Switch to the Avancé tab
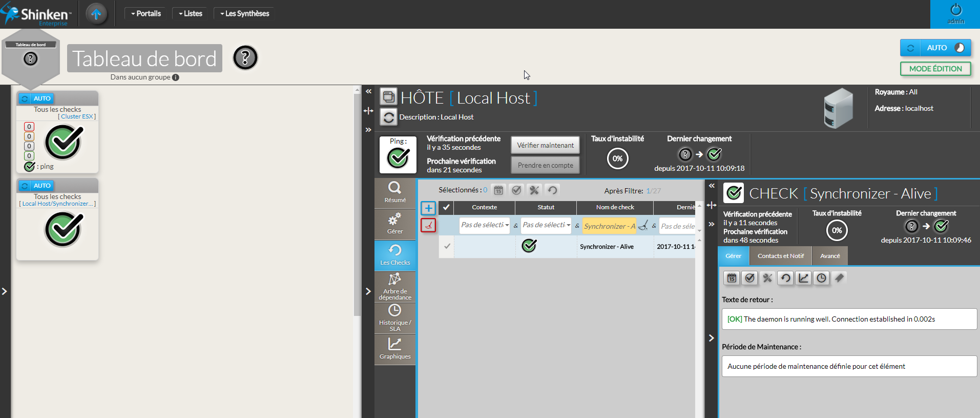The width and height of the screenshot is (980, 418). click(829, 256)
